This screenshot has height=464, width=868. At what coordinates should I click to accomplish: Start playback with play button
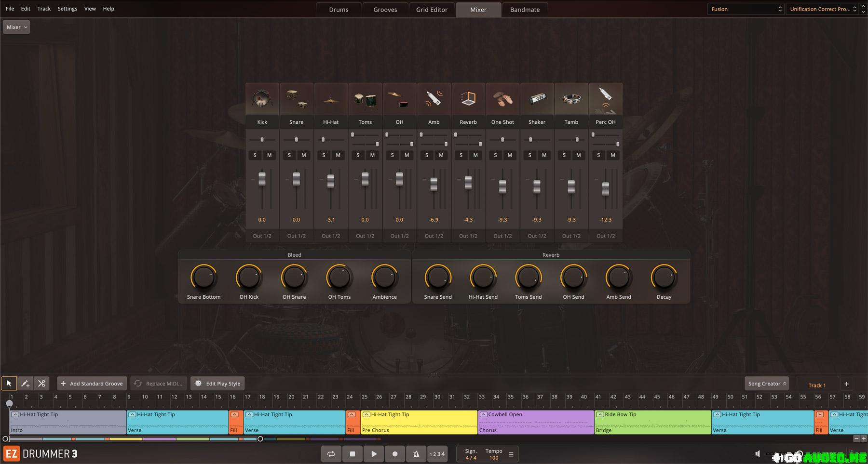point(374,454)
